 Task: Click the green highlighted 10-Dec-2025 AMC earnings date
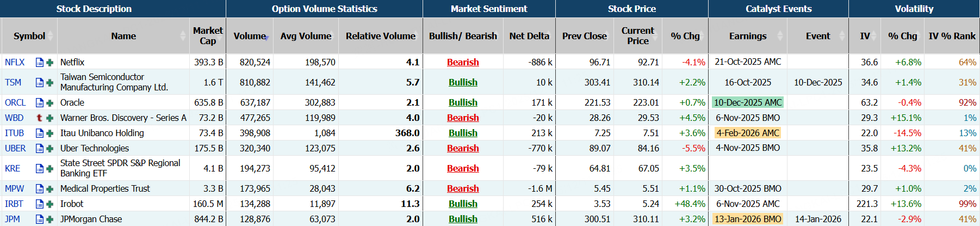[748, 103]
